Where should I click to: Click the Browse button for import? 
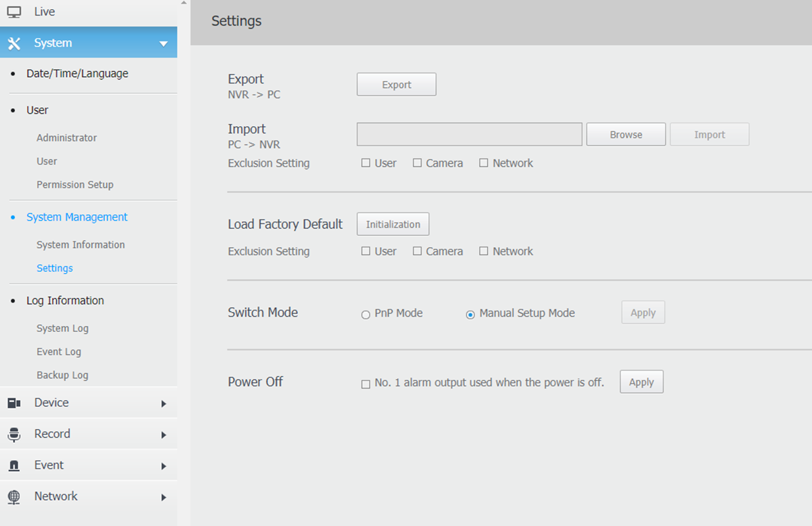click(x=626, y=135)
